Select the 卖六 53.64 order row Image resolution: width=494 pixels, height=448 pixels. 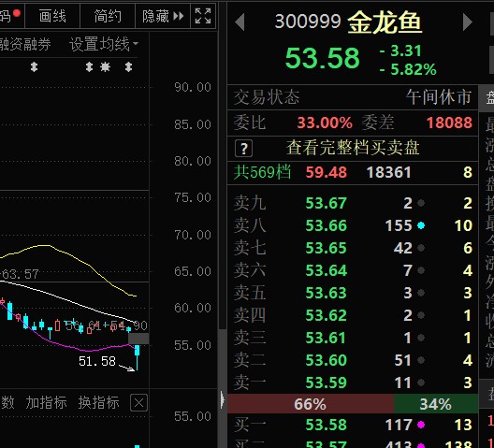(353, 270)
